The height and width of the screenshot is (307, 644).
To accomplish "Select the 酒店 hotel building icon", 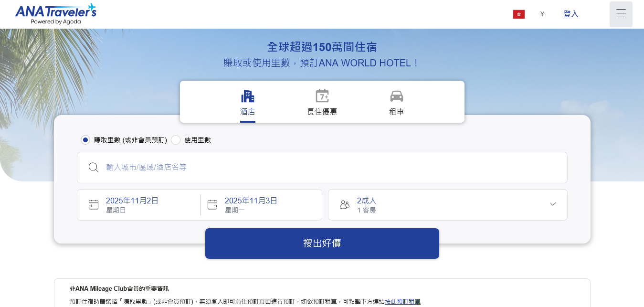I will point(247,96).
